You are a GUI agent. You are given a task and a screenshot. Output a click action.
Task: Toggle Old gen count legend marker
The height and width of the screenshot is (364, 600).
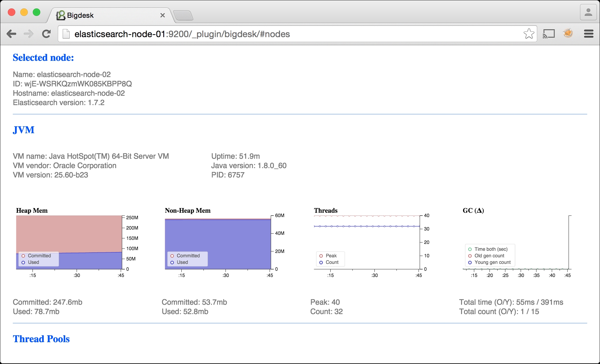(470, 256)
